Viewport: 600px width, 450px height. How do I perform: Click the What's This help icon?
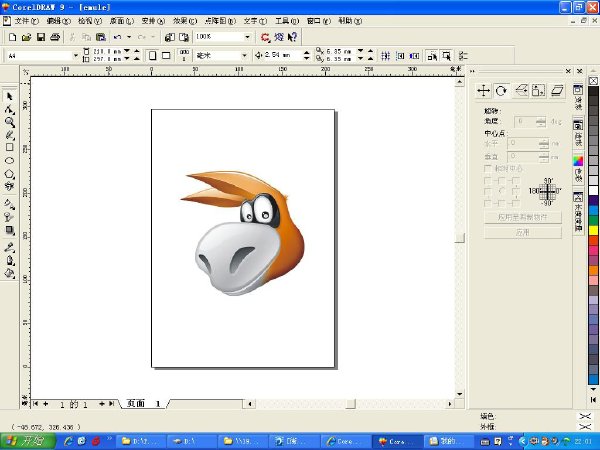[x=292, y=37]
